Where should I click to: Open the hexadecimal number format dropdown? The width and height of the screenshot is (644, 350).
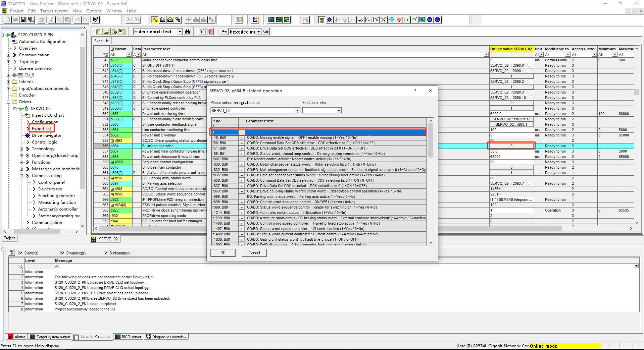click(x=258, y=32)
